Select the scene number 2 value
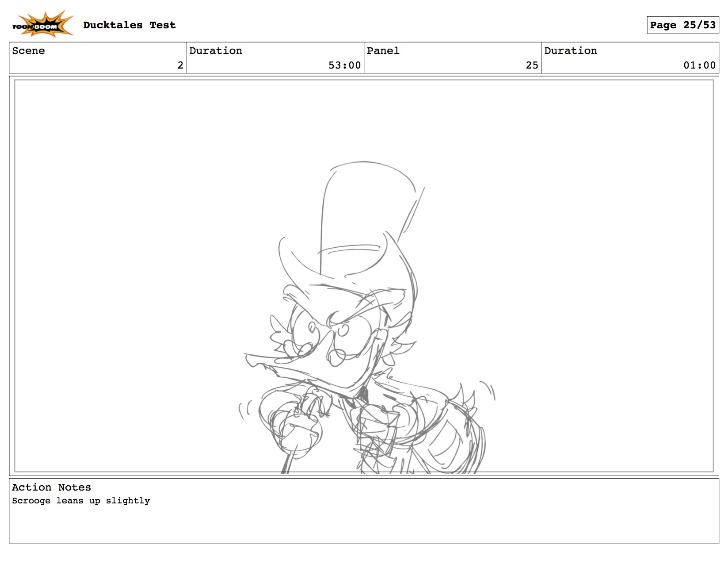 point(180,65)
